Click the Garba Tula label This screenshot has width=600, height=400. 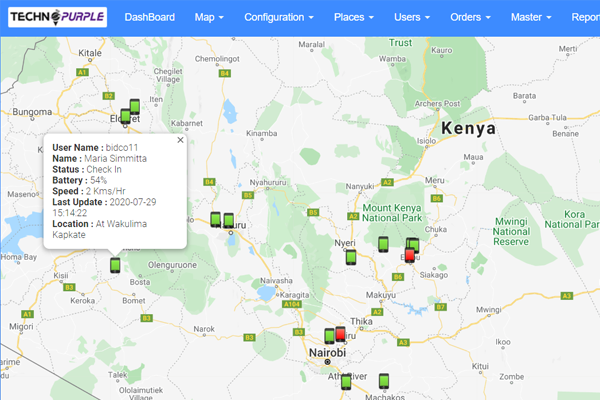point(547,118)
